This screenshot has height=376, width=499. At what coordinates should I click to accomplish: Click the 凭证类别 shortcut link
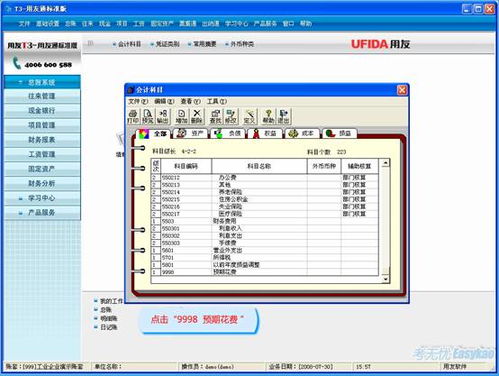[168, 44]
